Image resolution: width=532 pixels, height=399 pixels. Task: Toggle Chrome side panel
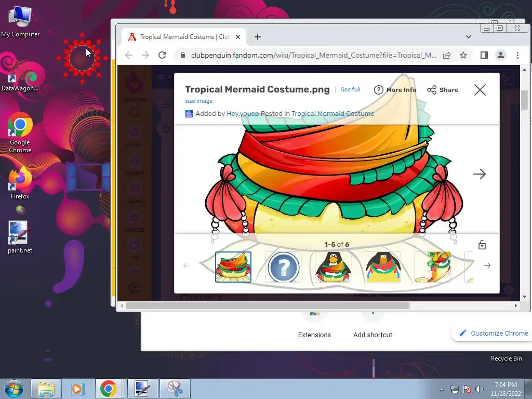(484, 55)
